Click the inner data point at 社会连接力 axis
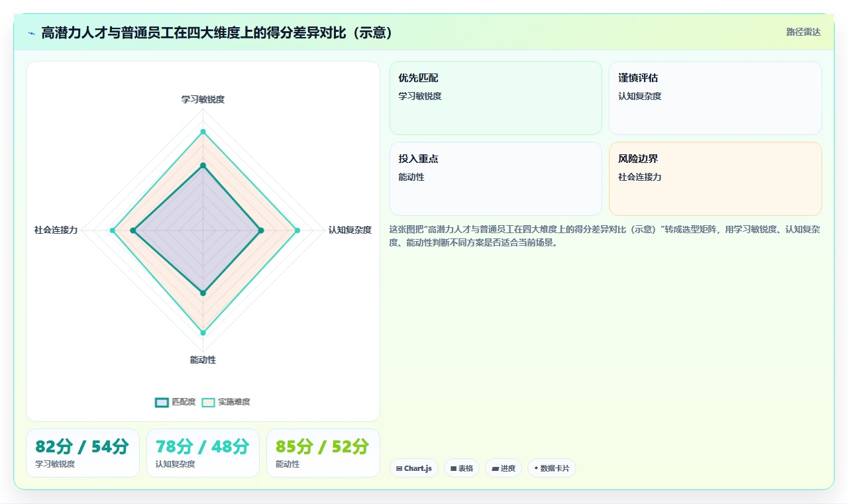848x504 pixels. pyautogui.click(x=133, y=230)
